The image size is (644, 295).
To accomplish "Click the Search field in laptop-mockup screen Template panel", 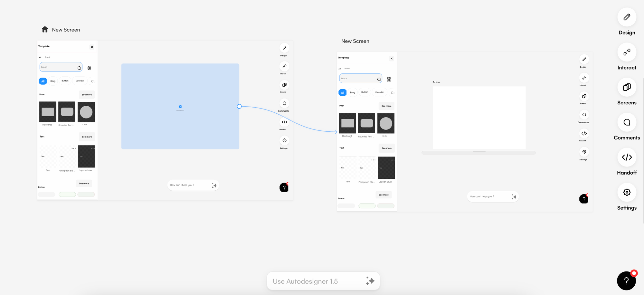I will pos(361,78).
